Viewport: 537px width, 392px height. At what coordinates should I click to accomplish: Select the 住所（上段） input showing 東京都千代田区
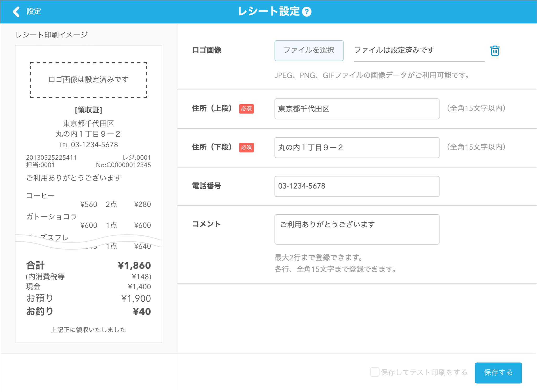click(x=356, y=109)
